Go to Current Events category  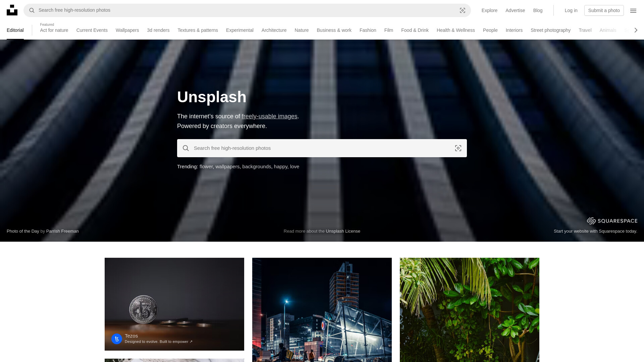[92, 30]
